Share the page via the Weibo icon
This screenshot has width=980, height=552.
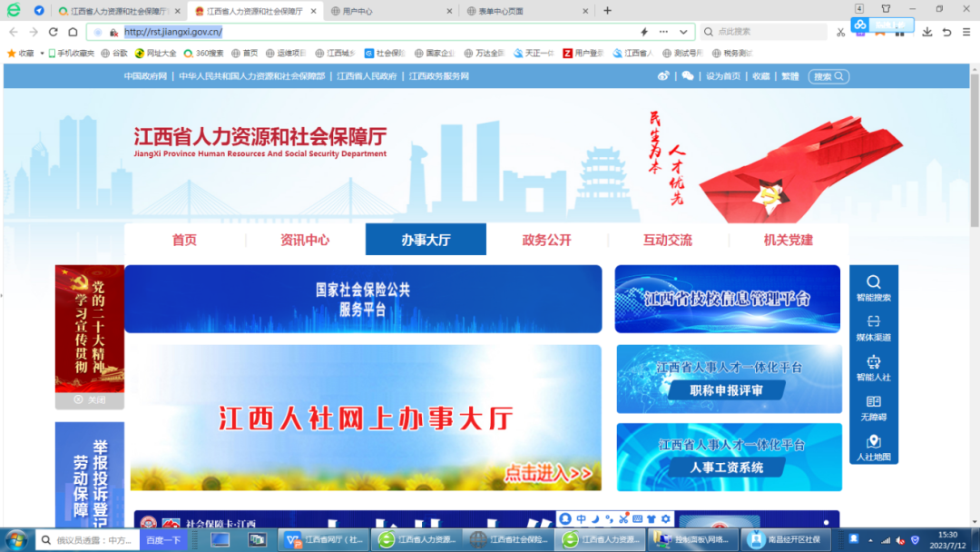[665, 76]
